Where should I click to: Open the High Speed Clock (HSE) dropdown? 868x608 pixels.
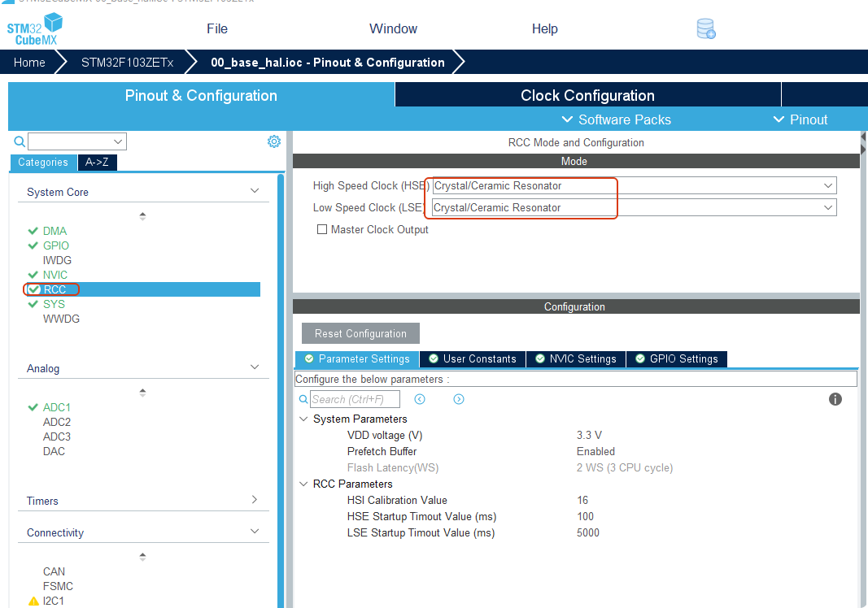[634, 186]
